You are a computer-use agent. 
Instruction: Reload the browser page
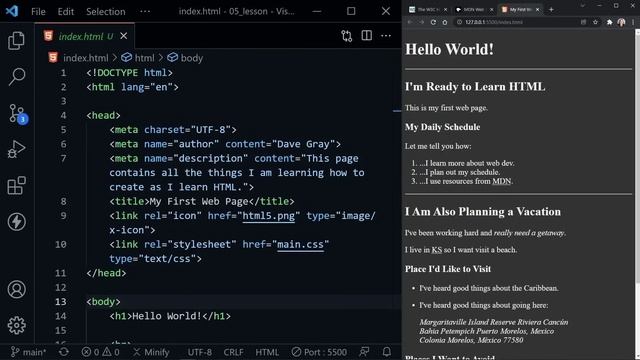pos(433,22)
